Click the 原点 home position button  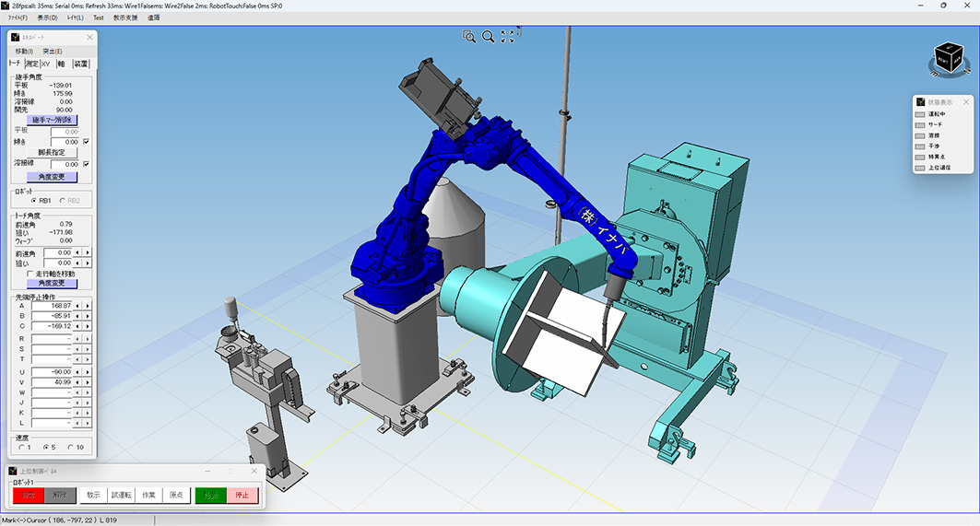pos(175,496)
